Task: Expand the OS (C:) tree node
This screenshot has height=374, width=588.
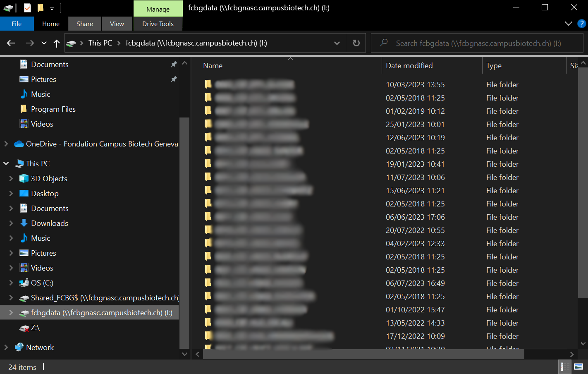Action: [11, 283]
